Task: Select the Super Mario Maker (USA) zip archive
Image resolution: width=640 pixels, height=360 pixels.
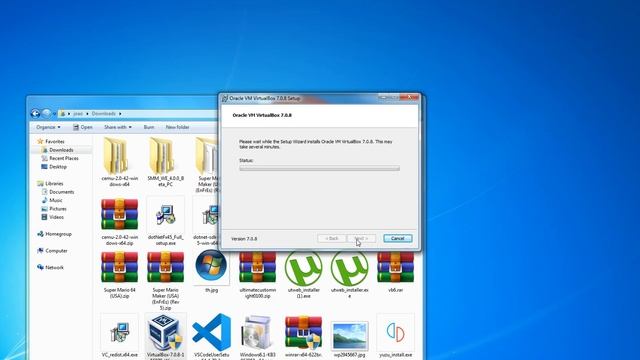Action: (x=165, y=267)
